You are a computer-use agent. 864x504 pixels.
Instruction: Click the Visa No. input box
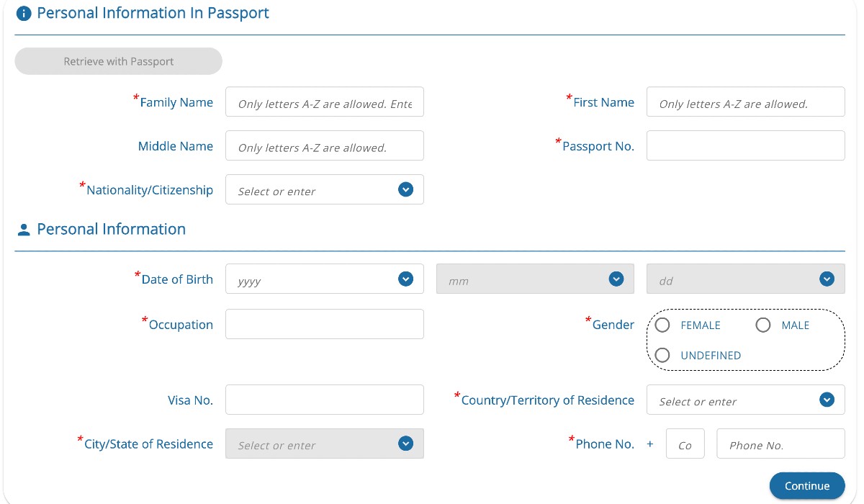pos(325,400)
